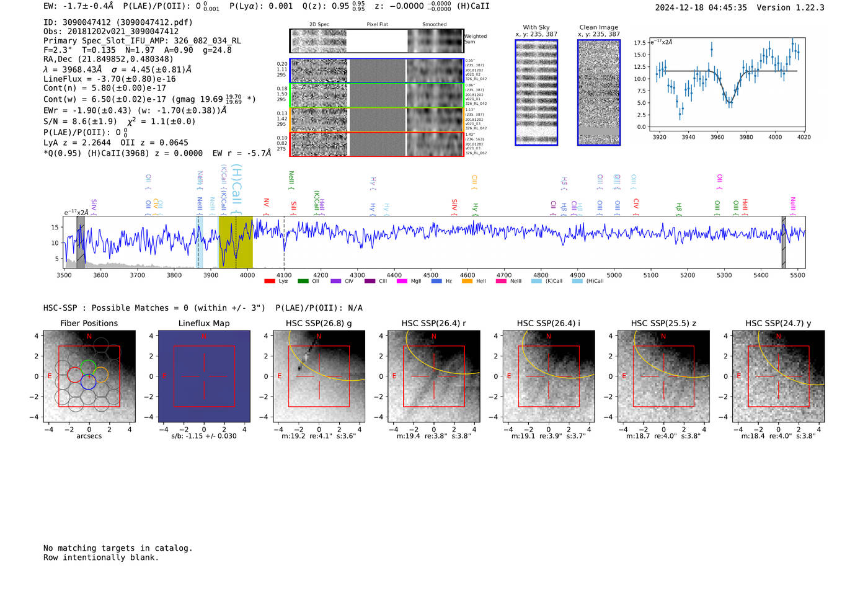Open the HSC SSP(24.7) y cutout
Screen dimensions: 868x591
pyautogui.click(x=779, y=376)
